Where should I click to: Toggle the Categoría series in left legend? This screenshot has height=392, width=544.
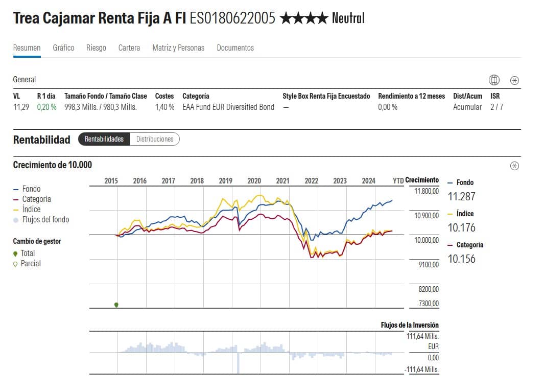point(32,199)
